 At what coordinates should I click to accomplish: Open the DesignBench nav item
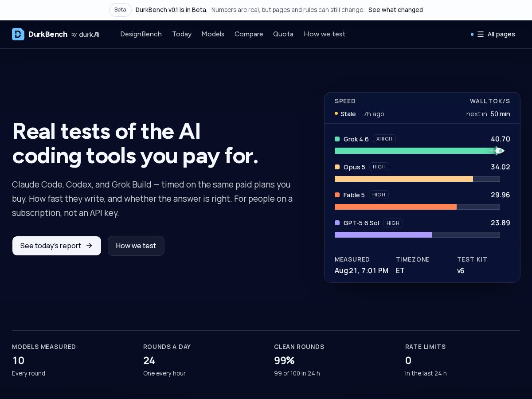[141, 34]
